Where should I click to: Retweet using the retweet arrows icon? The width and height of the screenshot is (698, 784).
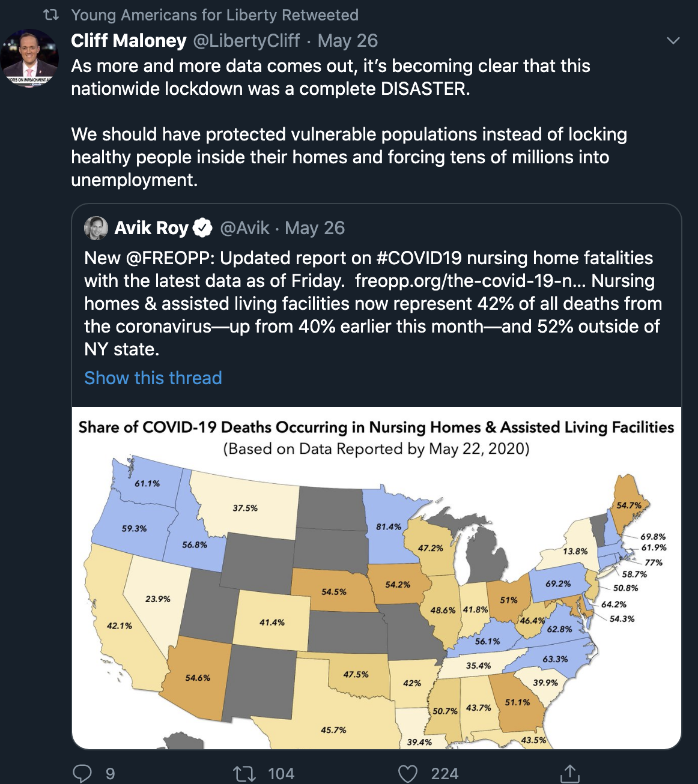244,774
